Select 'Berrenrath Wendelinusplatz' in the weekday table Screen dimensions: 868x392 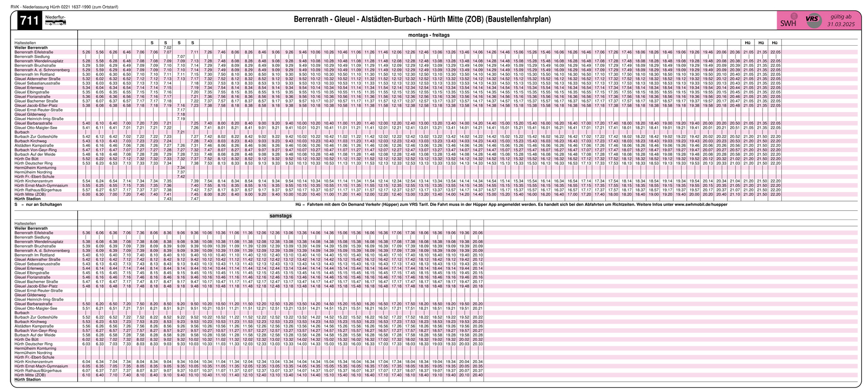point(39,61)
